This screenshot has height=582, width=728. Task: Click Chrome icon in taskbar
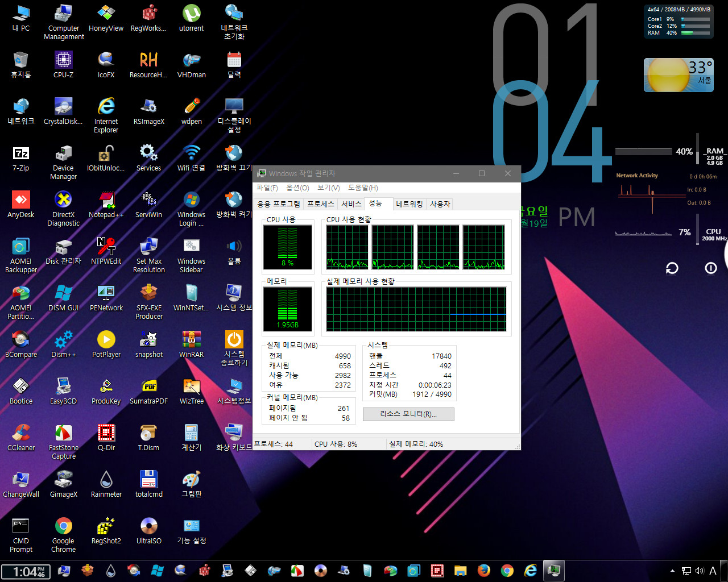[507, 570]
